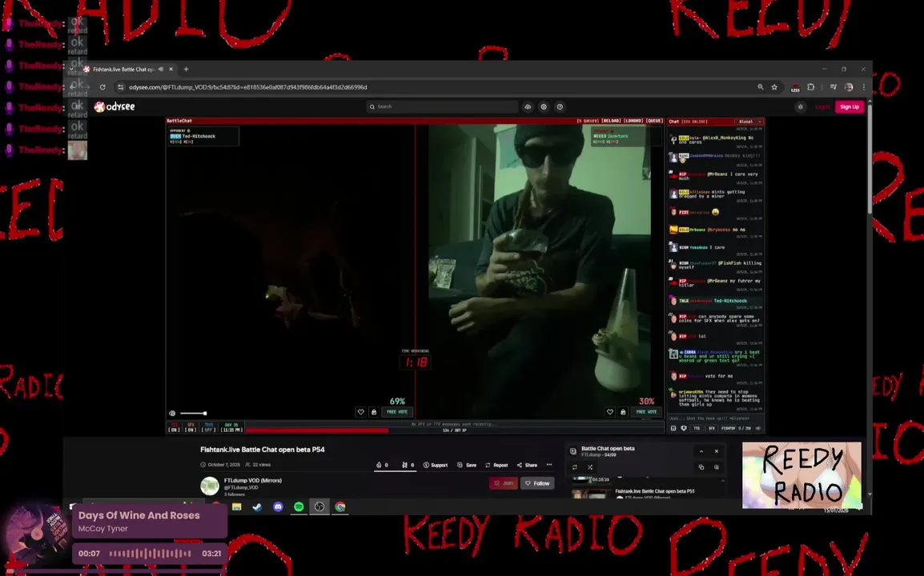Image resolution: width=924 pixels, height=576 pixels.
Task: Open a new browser tab
Action: tap(187, 69)
